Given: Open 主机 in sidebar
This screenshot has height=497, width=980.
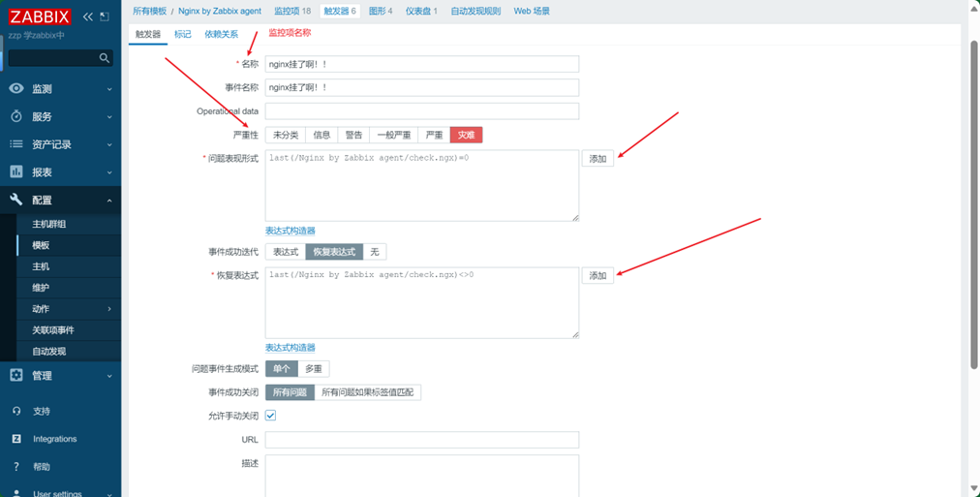Looking at the screenshot, I should pyautogui.click(x=41, y=266).
